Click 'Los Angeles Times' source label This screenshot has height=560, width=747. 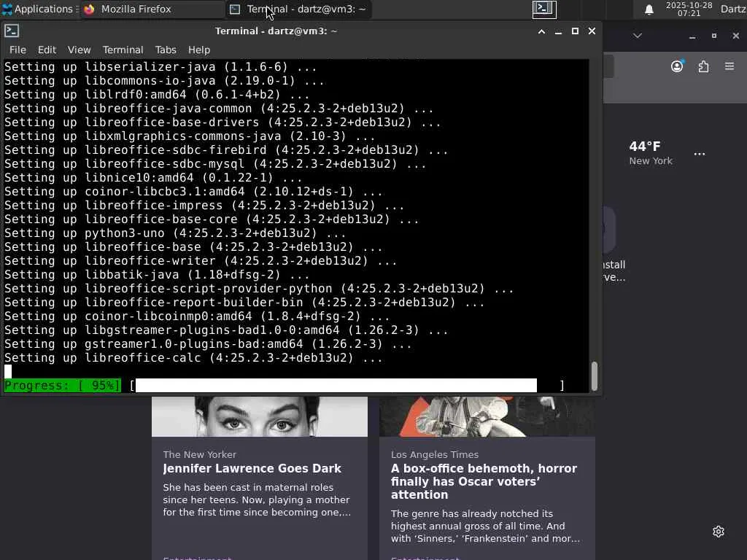coord(435,454)
